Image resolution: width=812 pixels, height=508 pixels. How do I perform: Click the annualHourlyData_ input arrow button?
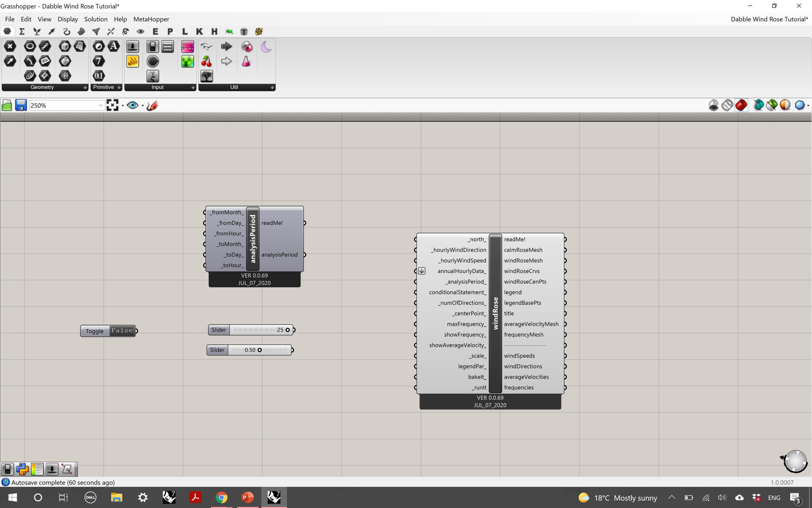point(422,271)
